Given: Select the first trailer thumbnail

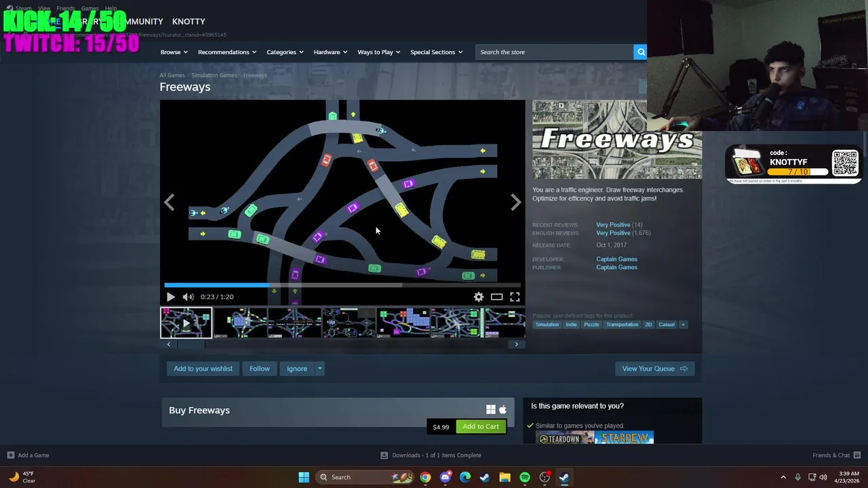Looking at the screenshot, I should click(186, 323).
